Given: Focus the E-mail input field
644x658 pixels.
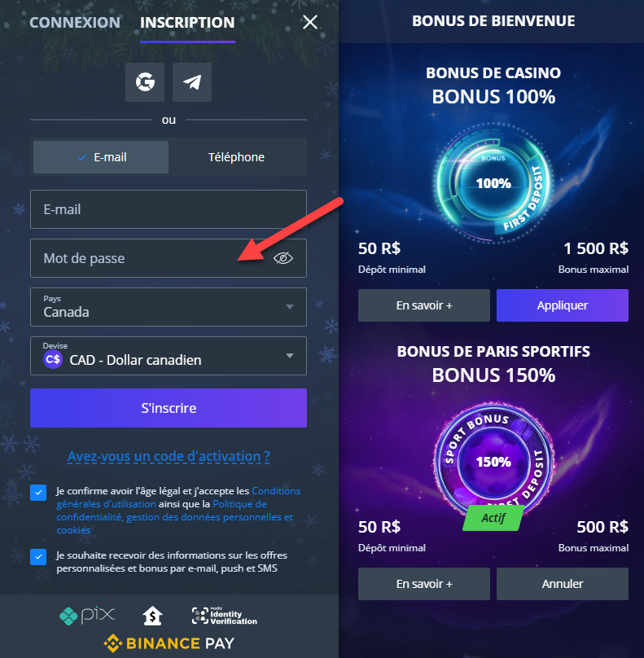Looking at the screenshot, I should [169, 209].
